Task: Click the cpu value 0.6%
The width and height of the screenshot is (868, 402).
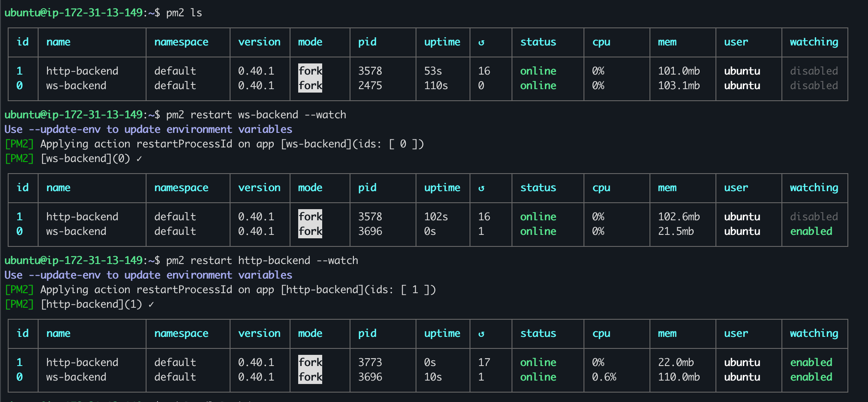Action: point(604,377)
